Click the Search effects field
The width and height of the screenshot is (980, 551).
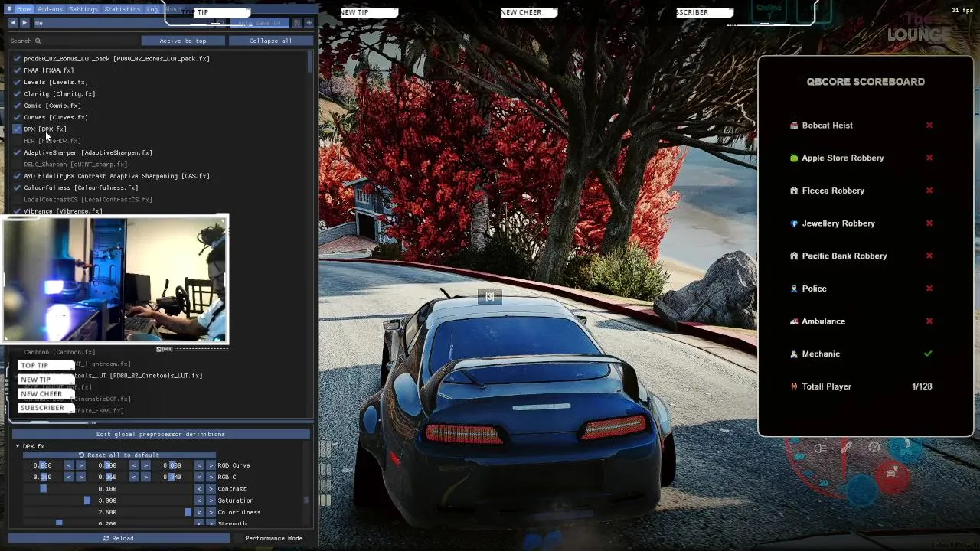[73, 41]
